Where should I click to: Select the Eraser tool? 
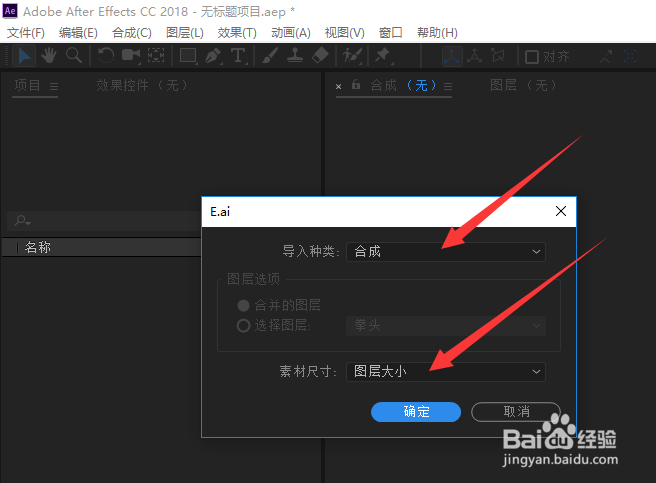[320, 56]
